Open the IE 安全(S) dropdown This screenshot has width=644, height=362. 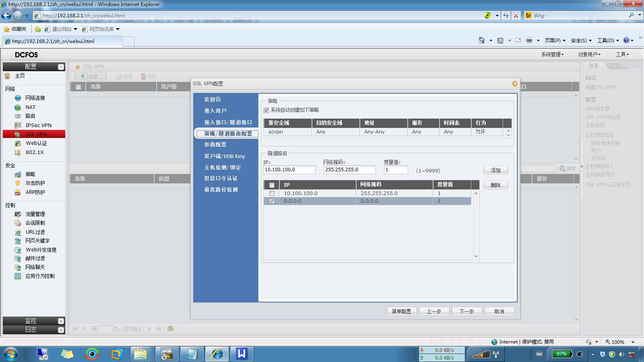[x=581, y=40]
